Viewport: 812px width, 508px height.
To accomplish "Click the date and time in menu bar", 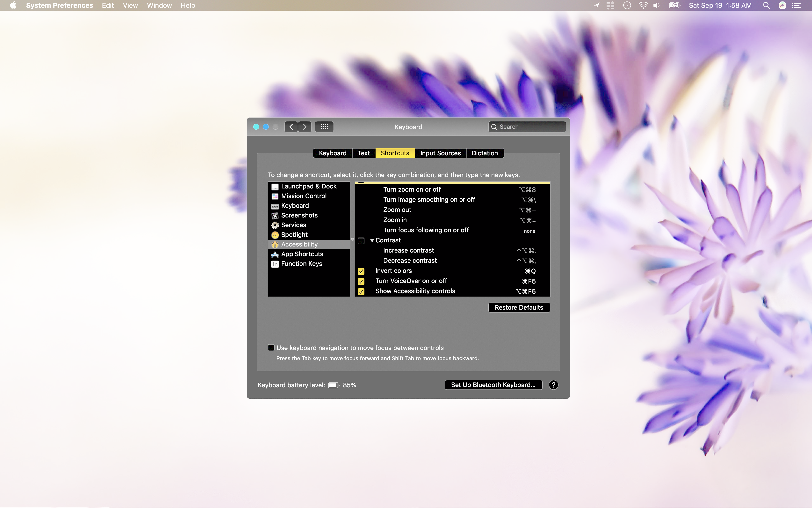I will pos(720,5).
